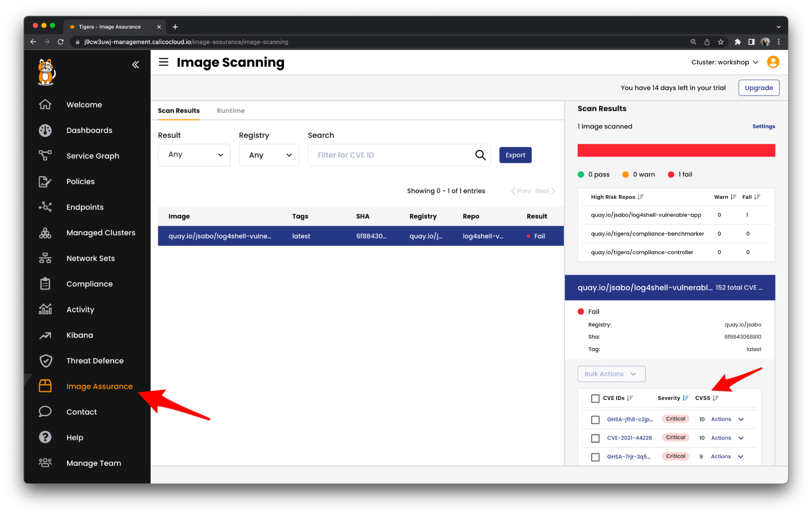This screenshot has width=812, height=515.
Task: Click the Export button
Action: click(x=515, y=155)
